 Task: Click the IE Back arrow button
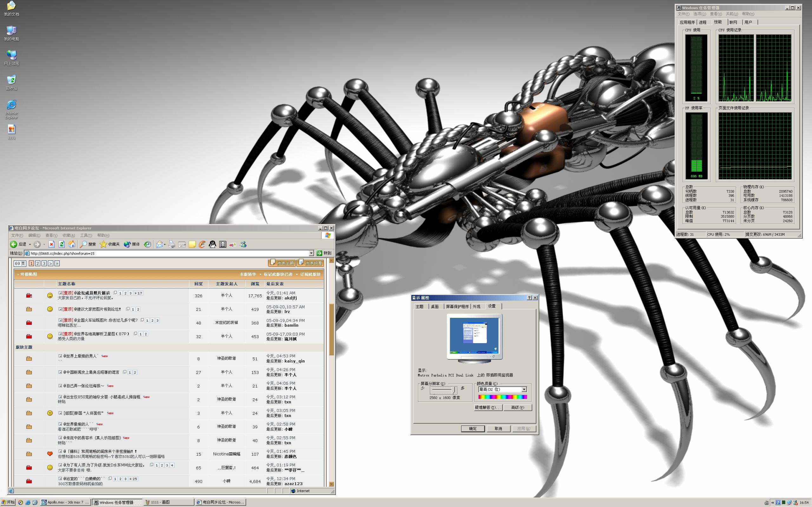click(x=14, y=244)
